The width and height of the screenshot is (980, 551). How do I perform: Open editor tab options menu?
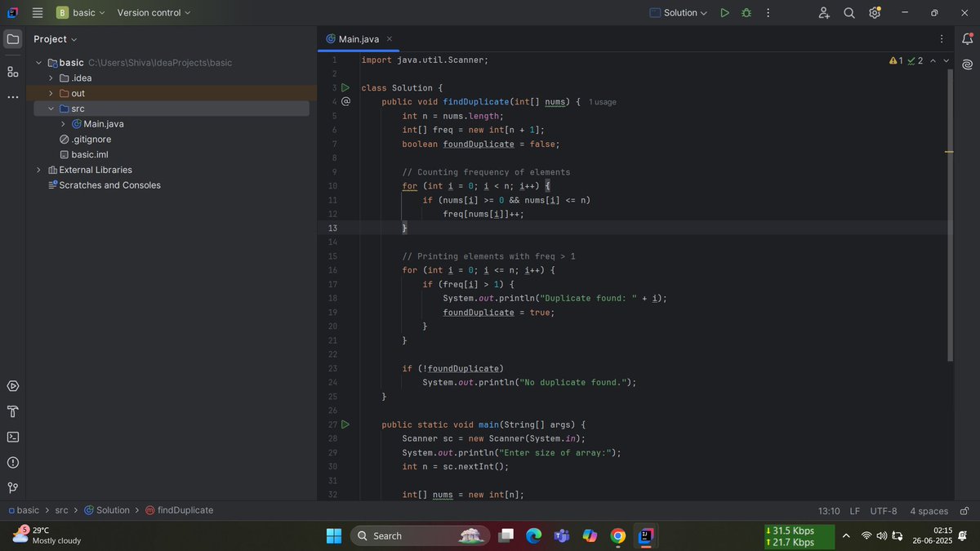point(942,39)
